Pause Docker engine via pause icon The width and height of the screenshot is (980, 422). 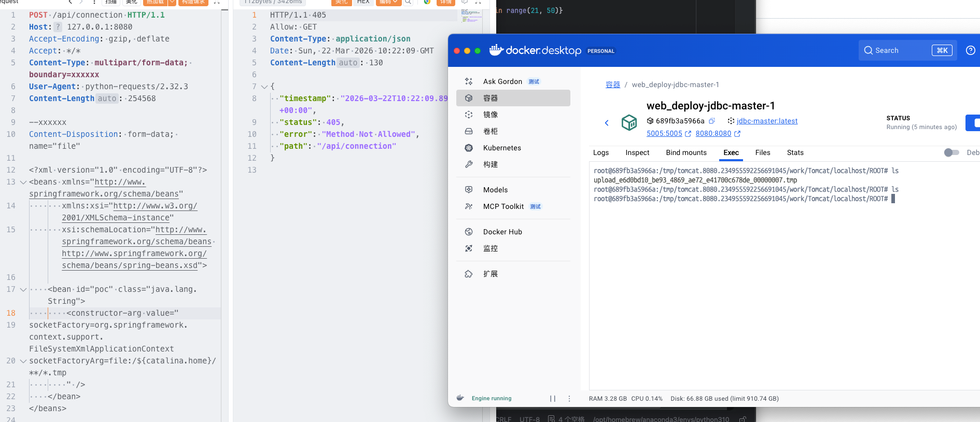pyautogui.click(x=553, y=399)
